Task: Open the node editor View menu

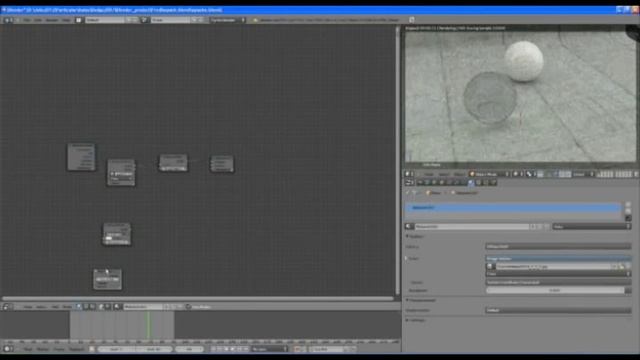Action: coord(27,307)
